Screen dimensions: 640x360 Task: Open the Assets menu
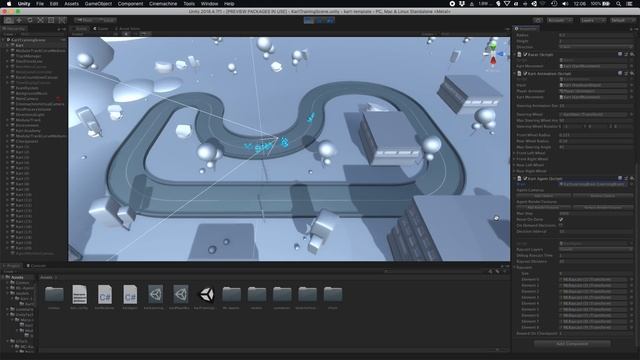click(x=71, y=4)
